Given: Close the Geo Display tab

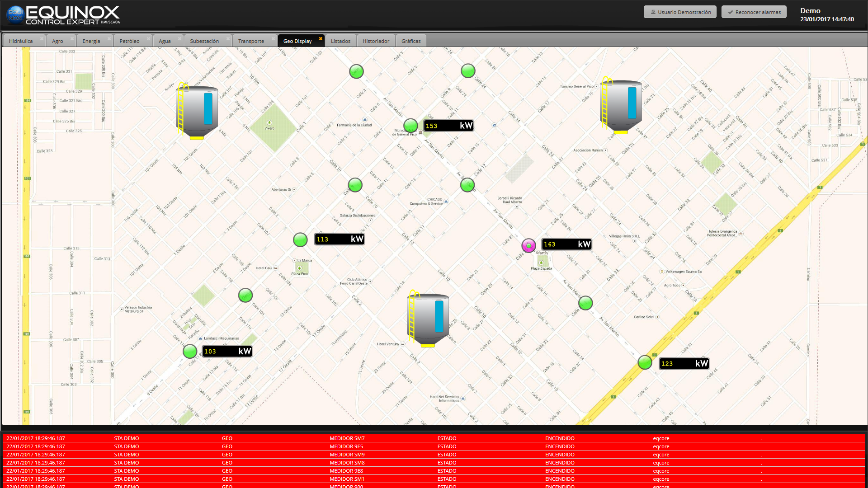Looking at the screenshot, I should click(x=321, y=39).
